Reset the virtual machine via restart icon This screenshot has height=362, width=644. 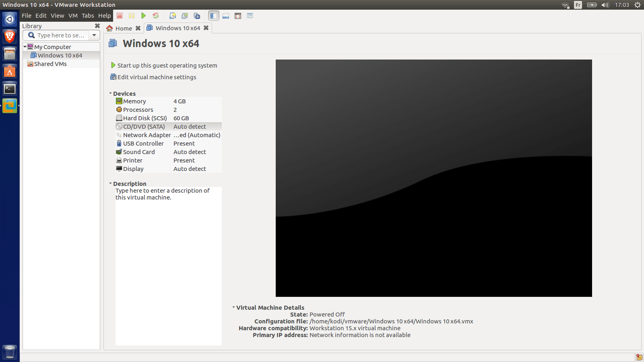156,16
